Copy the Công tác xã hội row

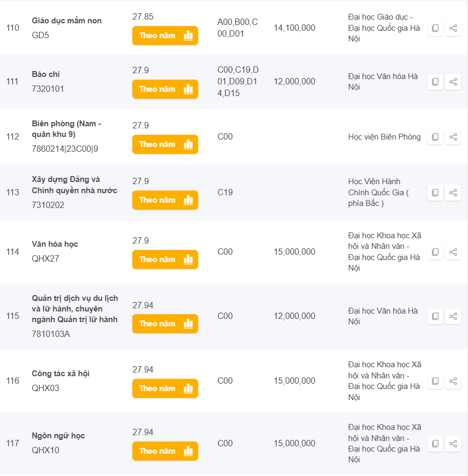pos(435,381)
